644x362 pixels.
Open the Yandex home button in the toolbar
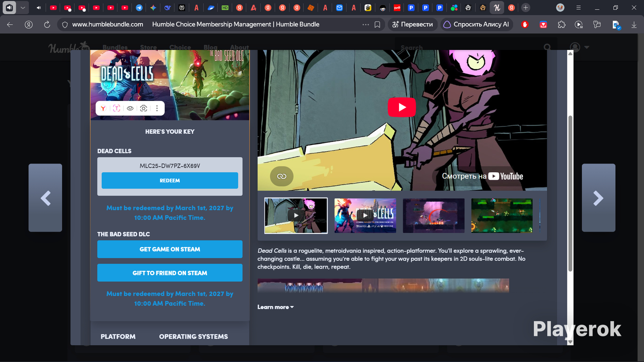29,25
